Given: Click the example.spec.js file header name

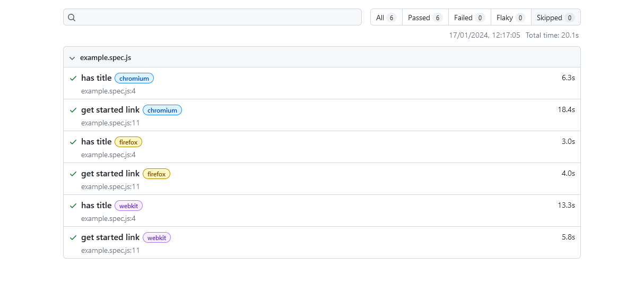Looking at the screenshot, I should pyautogui.click(x=106, y=57).
